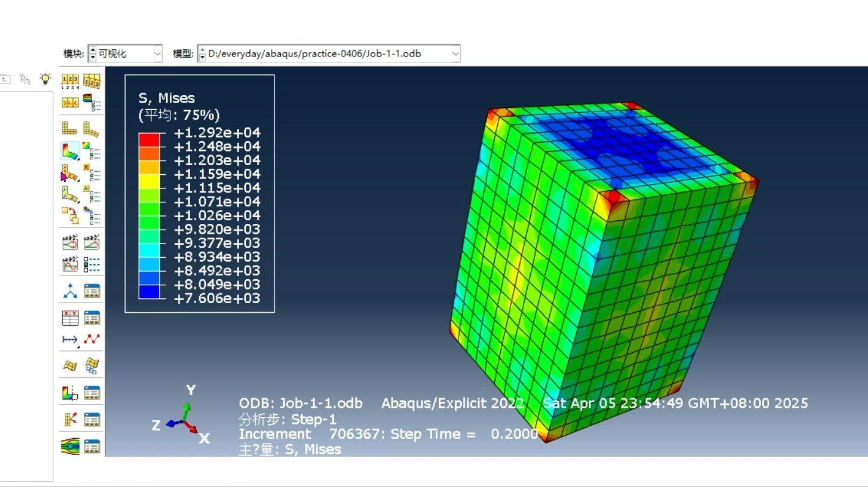Click the Plot Deformed Shape icon
This screenshot has width=868, height=489.
(x=91, y=129)
